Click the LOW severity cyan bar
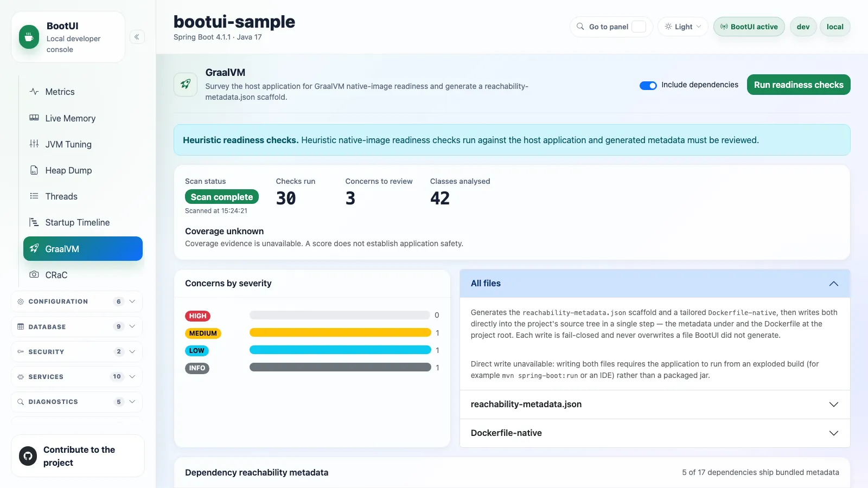868x488 pixels. [340, 350]
